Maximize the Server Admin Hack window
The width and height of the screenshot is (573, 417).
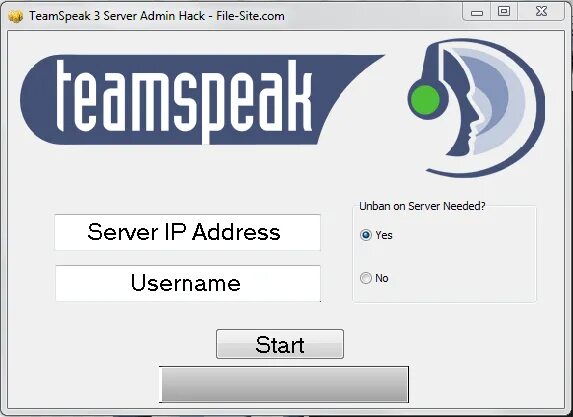coord(504,12)
